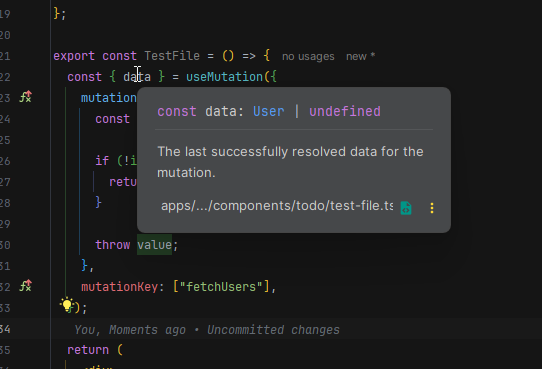Viewport: 542px width, 369px height.
Task: Click the mutationKey property name
Action: [119, 287]
